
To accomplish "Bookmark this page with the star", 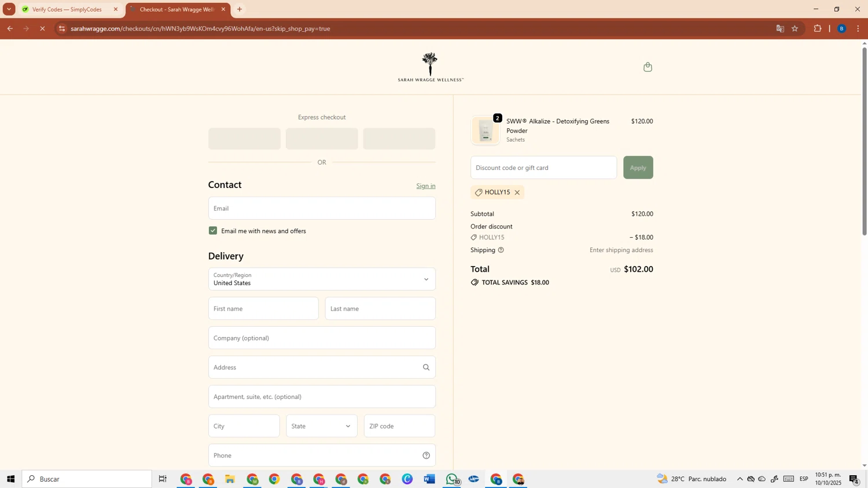I will pyautogui.click(x=795, y=28).
